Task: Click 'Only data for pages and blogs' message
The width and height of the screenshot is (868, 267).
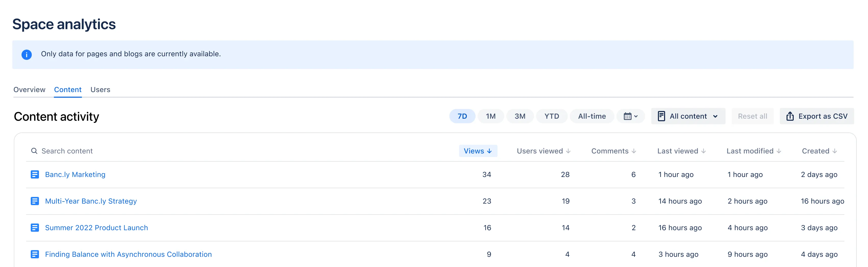Action: (131, 54)
